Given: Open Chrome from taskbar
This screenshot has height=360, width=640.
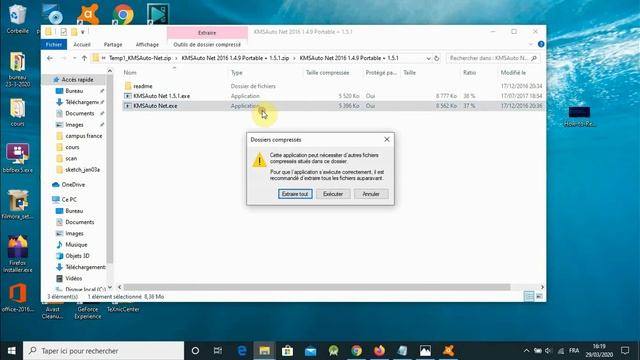Looking at the screenshot, I should (x=356, y=351).
